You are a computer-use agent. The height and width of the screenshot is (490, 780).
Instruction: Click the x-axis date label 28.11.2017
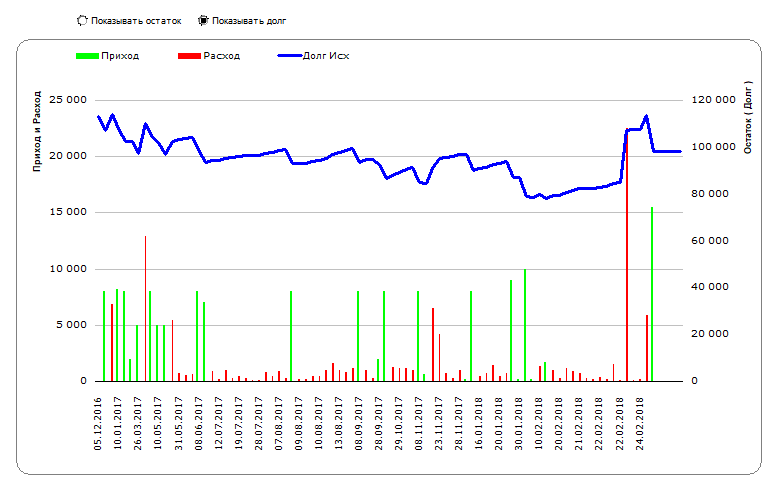point(459,424)
